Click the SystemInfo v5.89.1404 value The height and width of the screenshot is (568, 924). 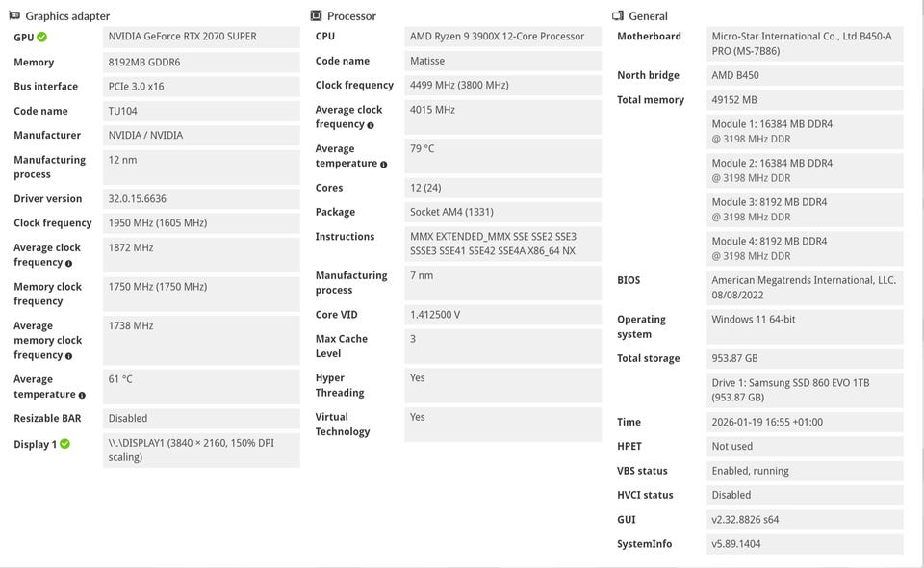[805, 544]
